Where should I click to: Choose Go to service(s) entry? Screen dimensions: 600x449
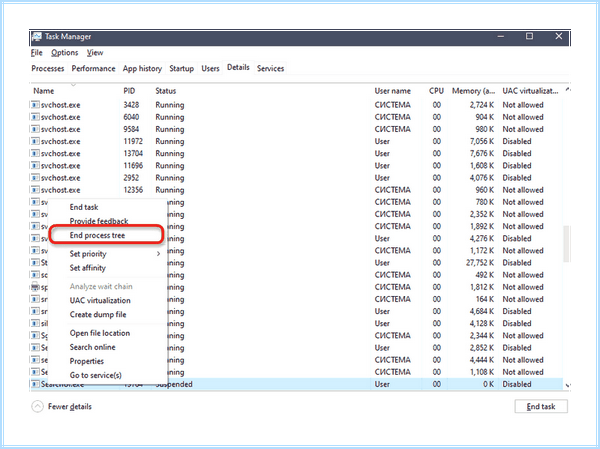(x=96, y=376)
